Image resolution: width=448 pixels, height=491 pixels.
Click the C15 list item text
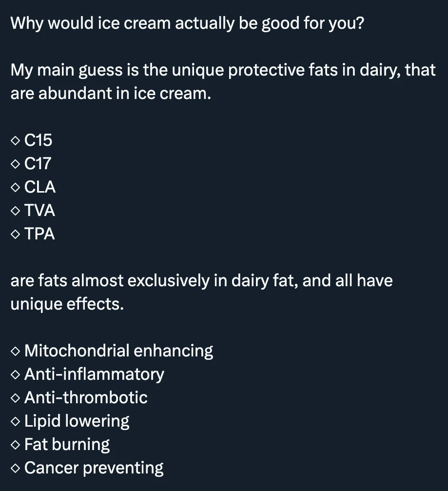coord(38,140)
